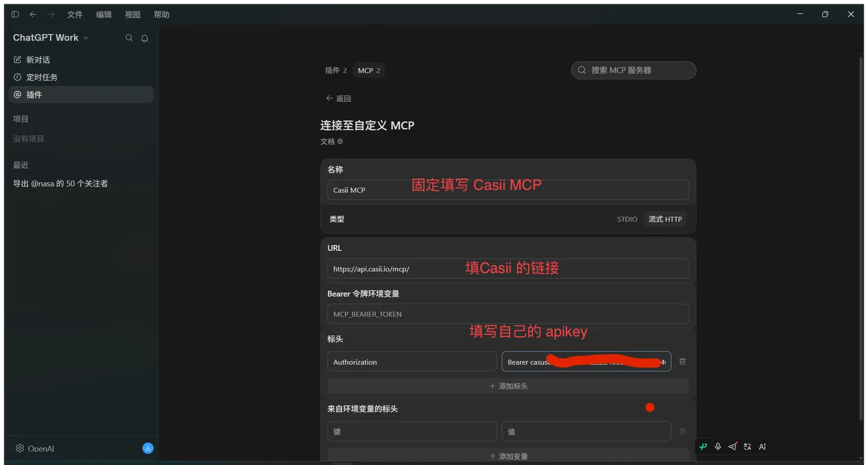Click the Authorization header key field
This screenshot has height=465, width=868.
[412, 362]
